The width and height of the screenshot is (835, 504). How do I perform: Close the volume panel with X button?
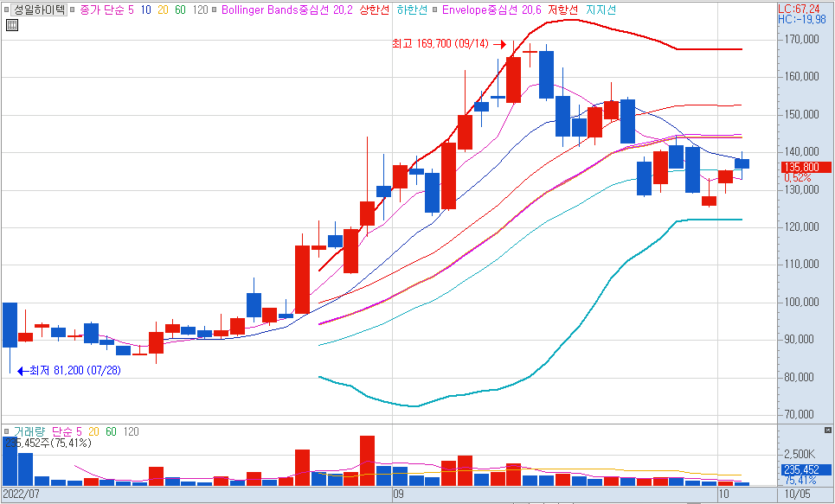tap(827, 430)
